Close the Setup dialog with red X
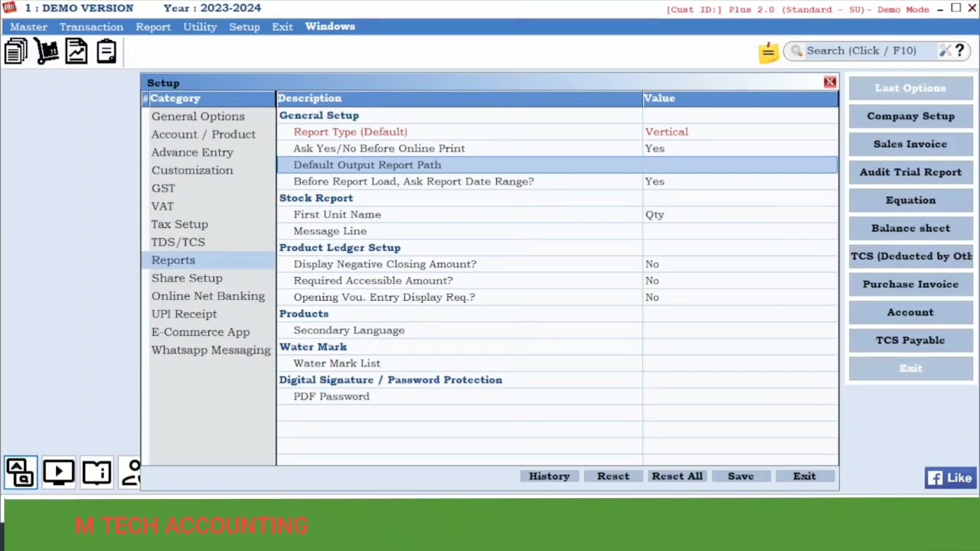Viewport: 980px width, 551px height. pyautogui.click(x=830, y=82)
